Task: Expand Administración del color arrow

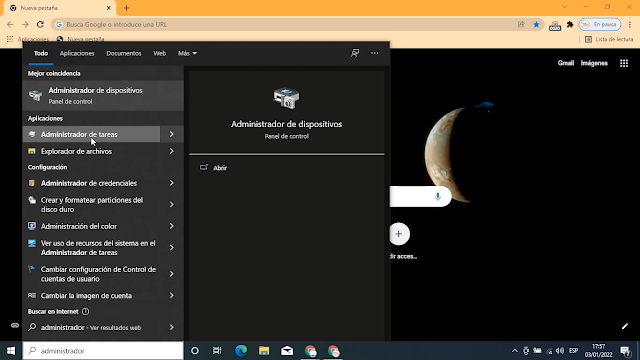Action: point(172,226)
